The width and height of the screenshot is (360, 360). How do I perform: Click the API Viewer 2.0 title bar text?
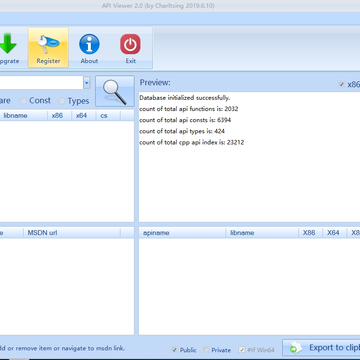point(158,6)
